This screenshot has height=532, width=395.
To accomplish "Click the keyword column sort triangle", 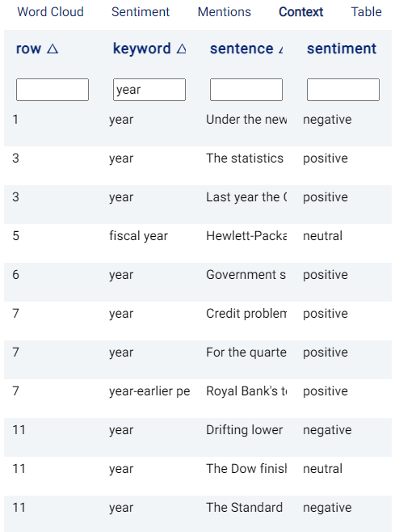I will pyautogui.click(x=182, y=49).
